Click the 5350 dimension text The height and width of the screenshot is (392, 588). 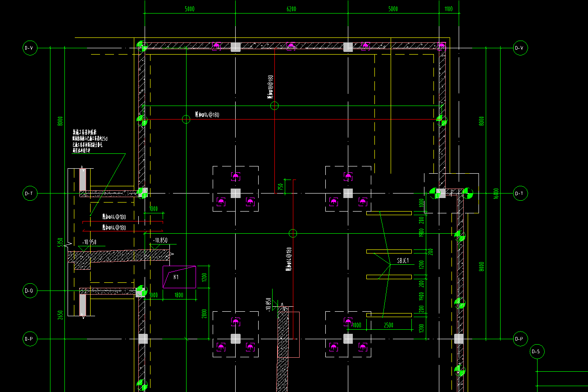[60, 243]
